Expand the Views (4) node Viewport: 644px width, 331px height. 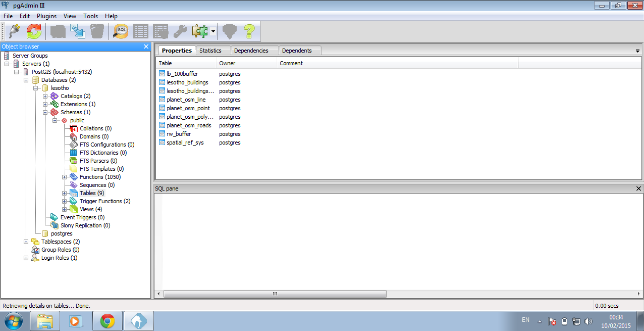tap(65, 209)
